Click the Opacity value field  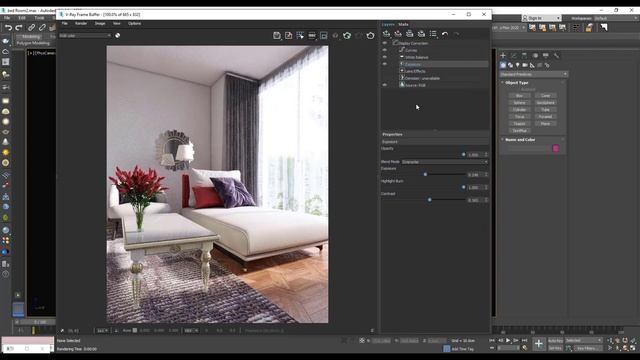(x=475, y=155)
